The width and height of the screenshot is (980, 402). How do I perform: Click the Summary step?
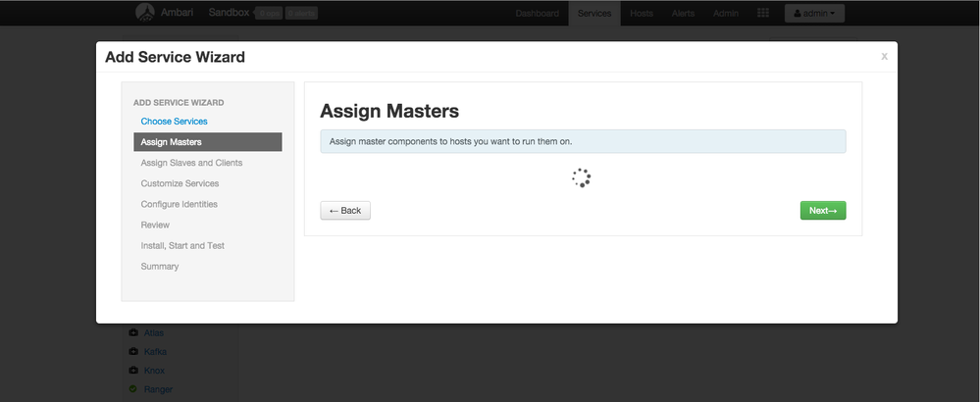pyautogui.click(x=159, y=266)
